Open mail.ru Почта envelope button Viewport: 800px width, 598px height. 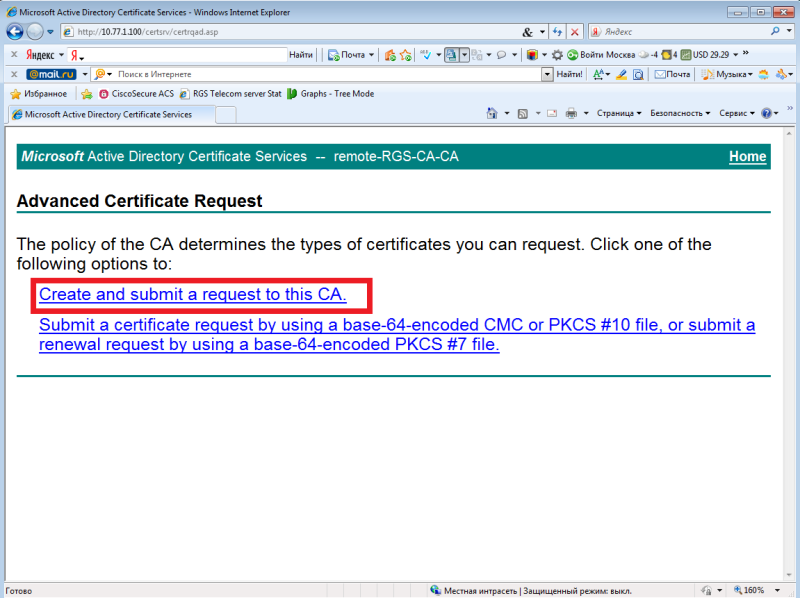tap(672, 74)
